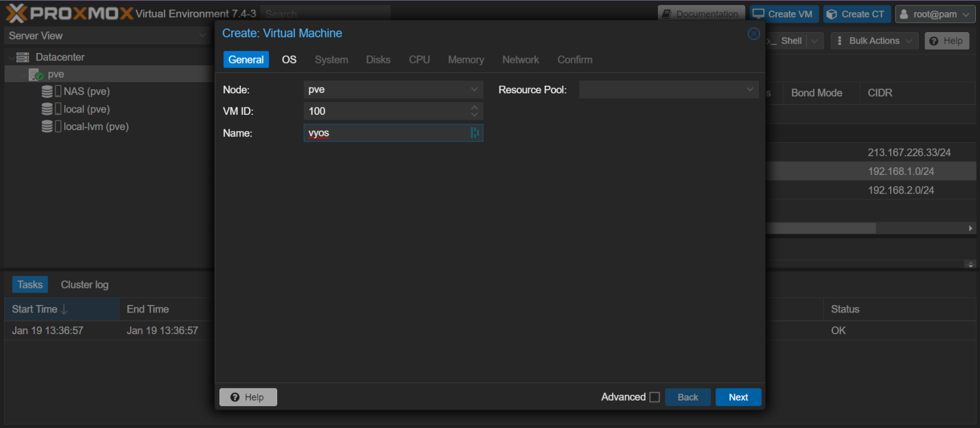Viewport: 980px width, 428px height.
Task: Select the local-lvm (pve) tree item
Action: click(x=96, y=127)
